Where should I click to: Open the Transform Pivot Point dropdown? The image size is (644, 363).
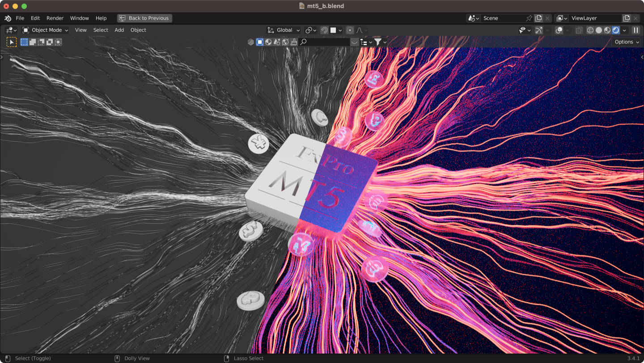click(x=310, y=30)
